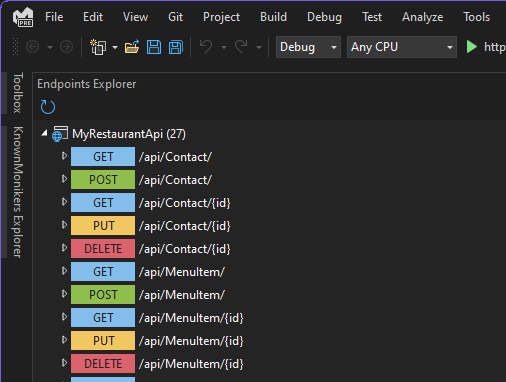
Task: Click the Open File folder icon
Action: pos(132,47)
